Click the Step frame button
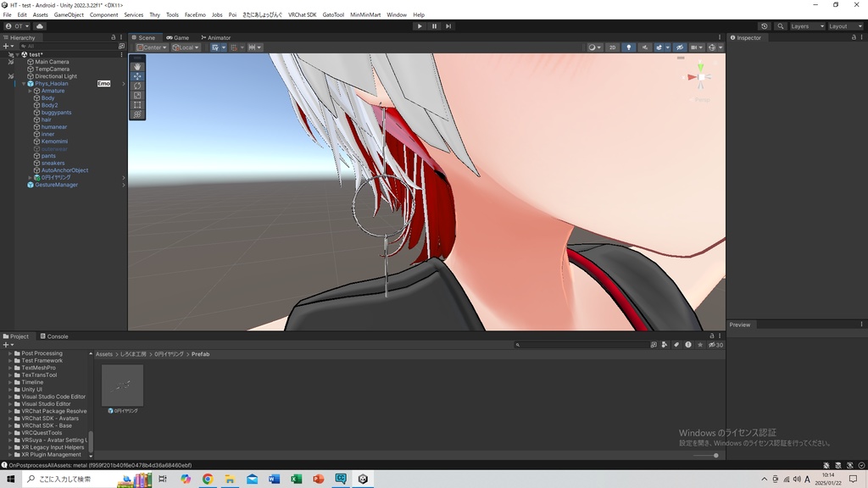This screenshot has height=488, width=868. 448,26
